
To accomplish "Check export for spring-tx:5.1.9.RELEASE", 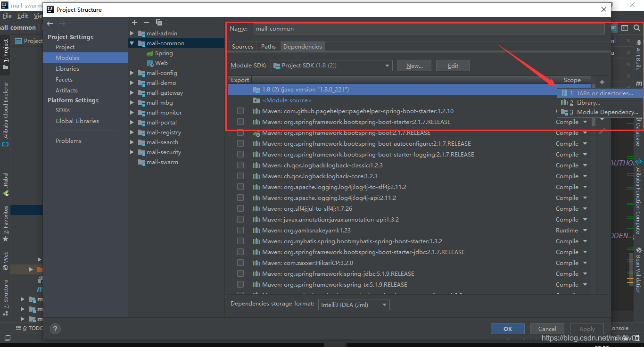I will click(240, 285).
